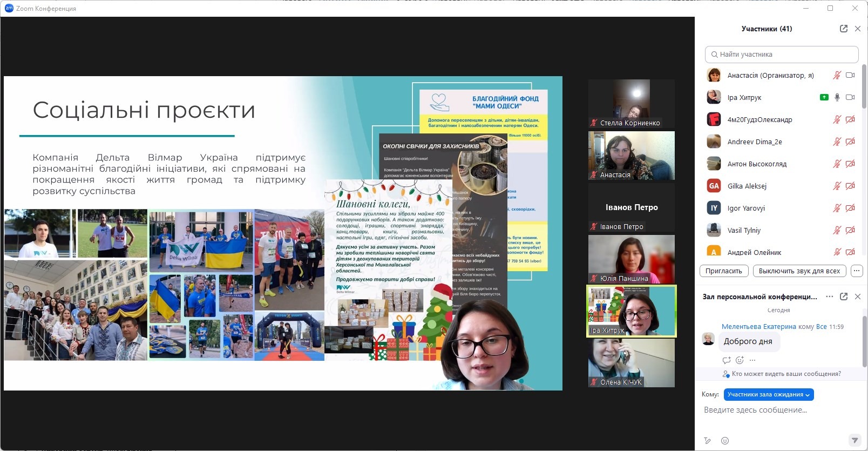Click Выключить звук для всех button
Screen dimensions: 868x451
point(799,271)
